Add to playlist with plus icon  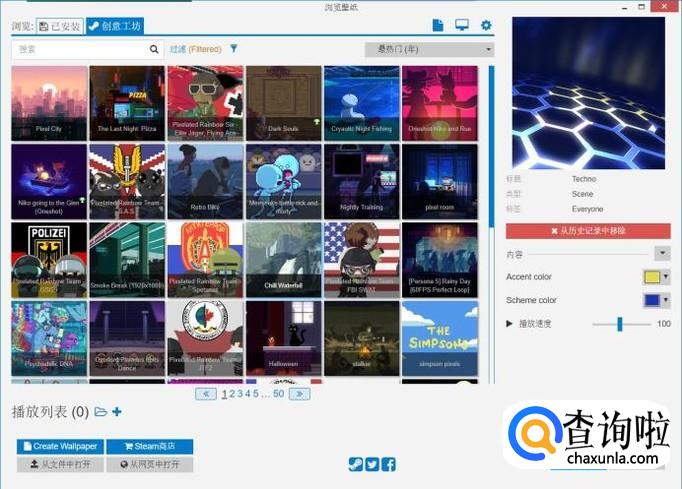coord(117,411)
